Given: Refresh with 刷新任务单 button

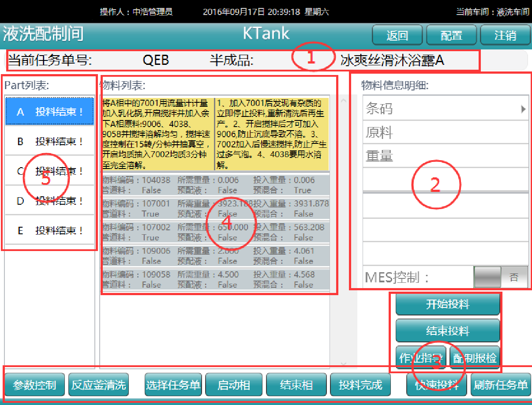Looking at the screenshot, I should (501, 385).
